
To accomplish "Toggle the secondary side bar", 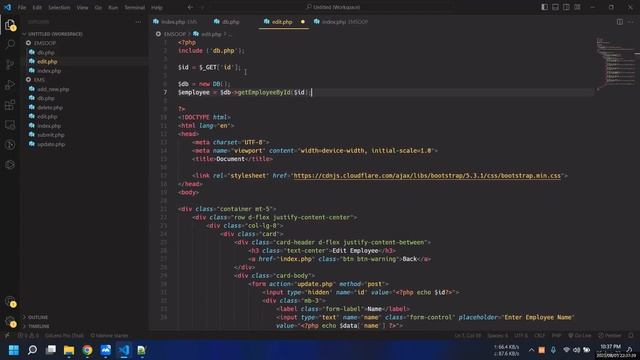I will 566,7.
